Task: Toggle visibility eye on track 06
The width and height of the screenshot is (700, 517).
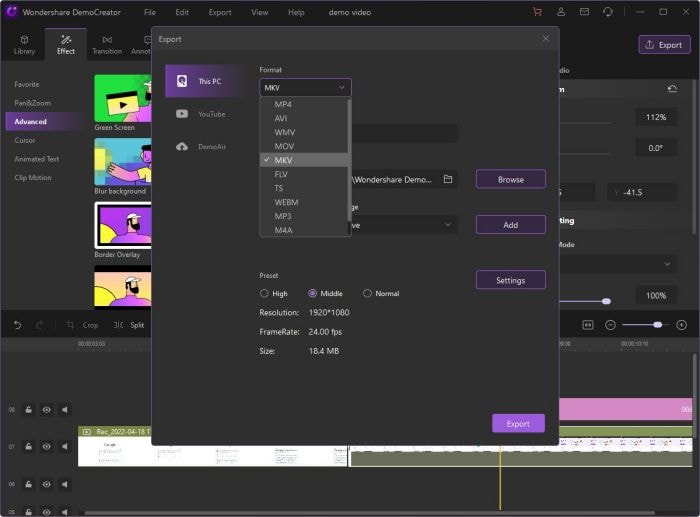Action: click(x=46, y=484)
